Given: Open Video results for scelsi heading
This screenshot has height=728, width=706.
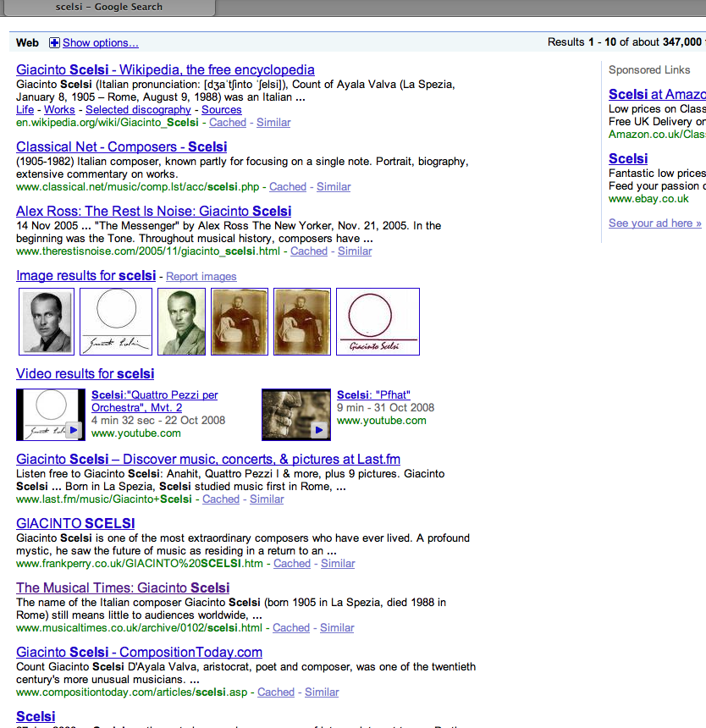Looking at the screenshot, I should 85,373.
